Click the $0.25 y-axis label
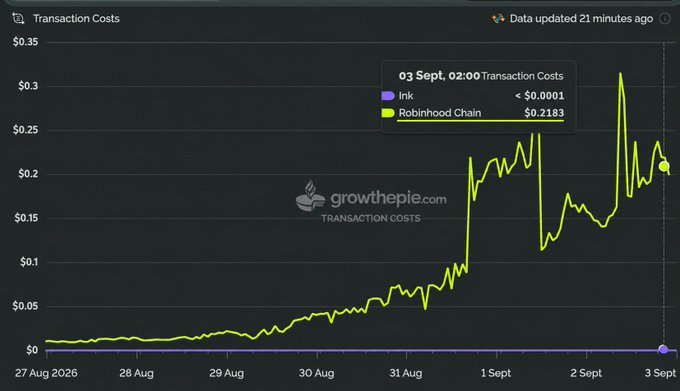This screenshot has height=391, width=680. pyautogui.click(x=26, y=130)
